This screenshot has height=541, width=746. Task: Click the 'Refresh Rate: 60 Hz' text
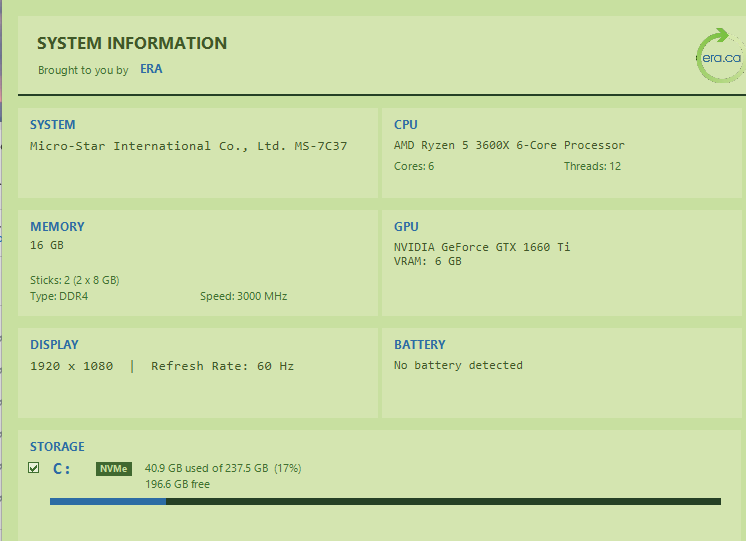(x=223, y=366)
